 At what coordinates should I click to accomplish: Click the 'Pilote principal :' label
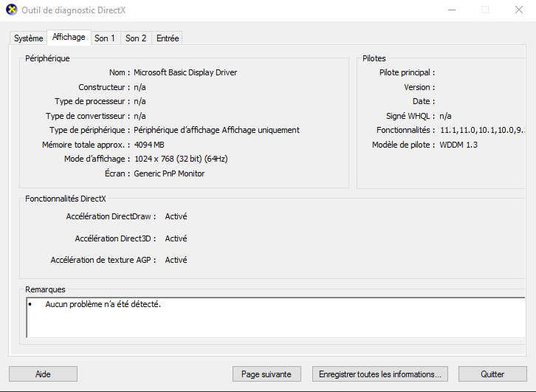pyautogui.click(x=407, y=72)
